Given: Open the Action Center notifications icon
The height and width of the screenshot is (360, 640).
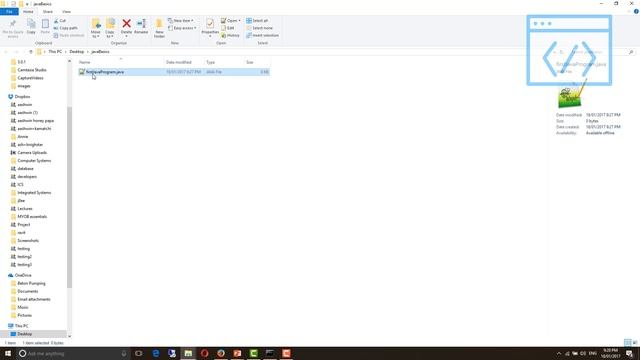Looking at the screenshot, I should click(630, 353).
